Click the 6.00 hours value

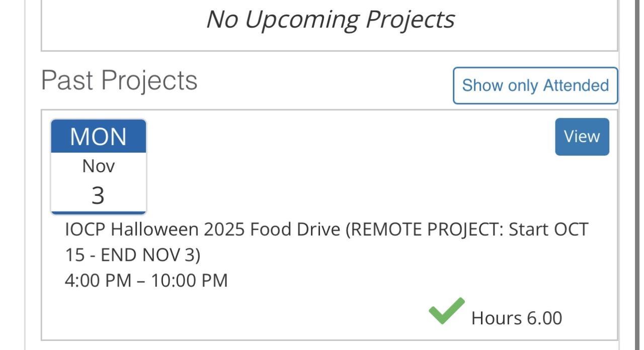[544, 318]
